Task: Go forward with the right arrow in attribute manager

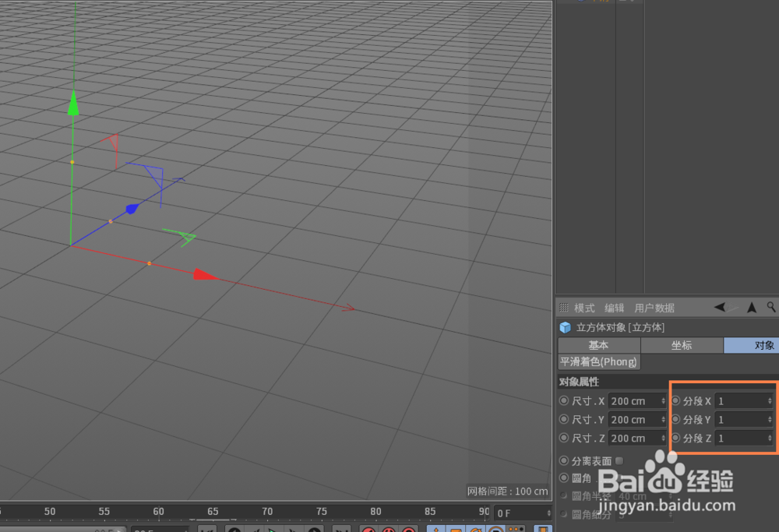Action: point(731,307)
